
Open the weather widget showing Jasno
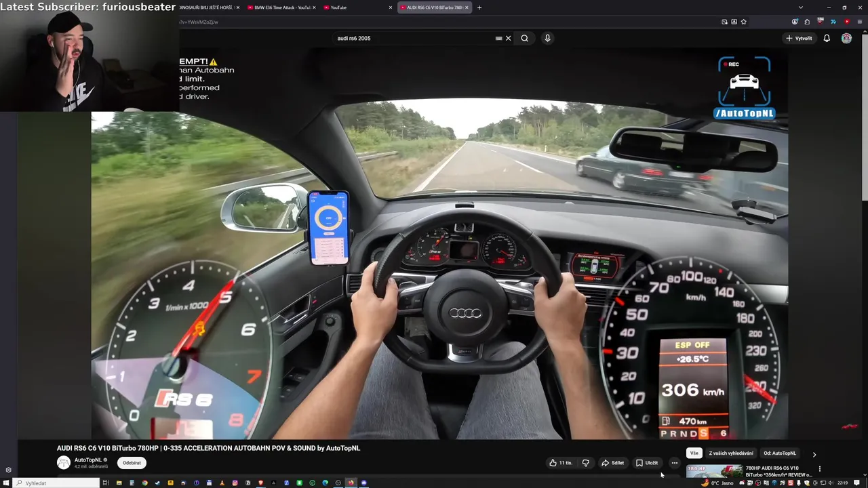tap(718, 483)
